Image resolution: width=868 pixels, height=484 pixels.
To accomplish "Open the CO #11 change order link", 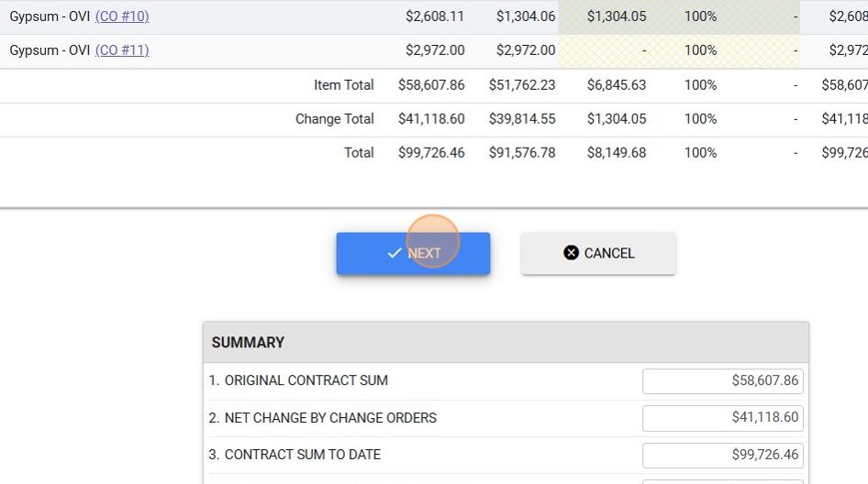I will pos(122,50).
